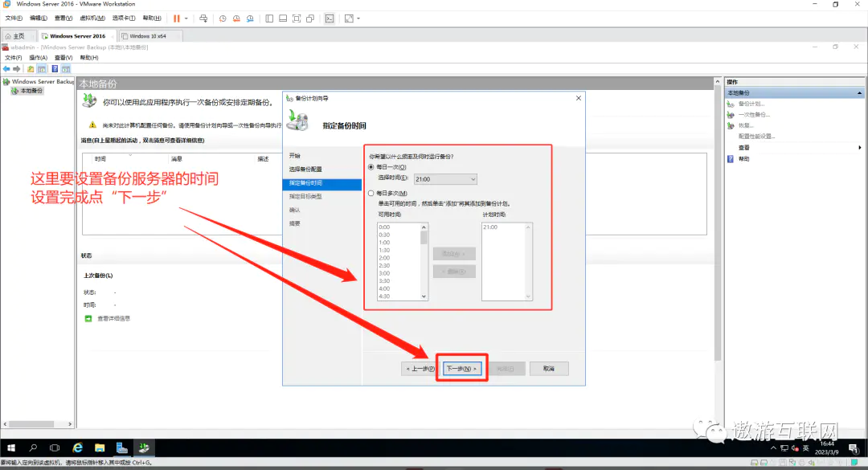Click the blue back arrow in wbadmin toolbar

(x=6, y=69)
